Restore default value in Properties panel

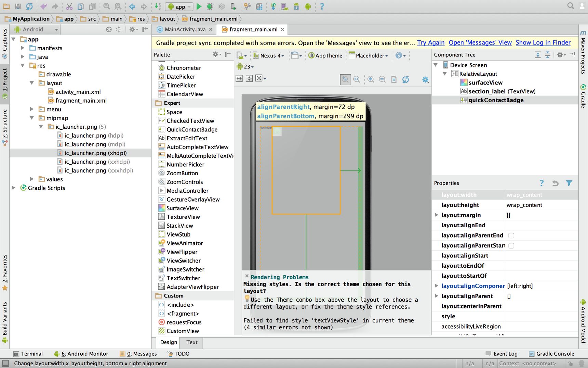(555, 183)
